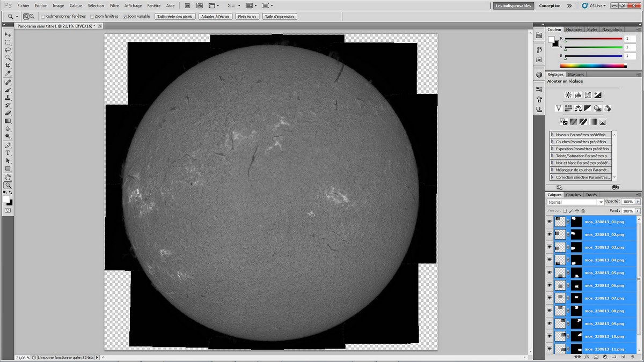644x362 pixels.
Task: Open the Info panel icon
Action: point(539,75)
